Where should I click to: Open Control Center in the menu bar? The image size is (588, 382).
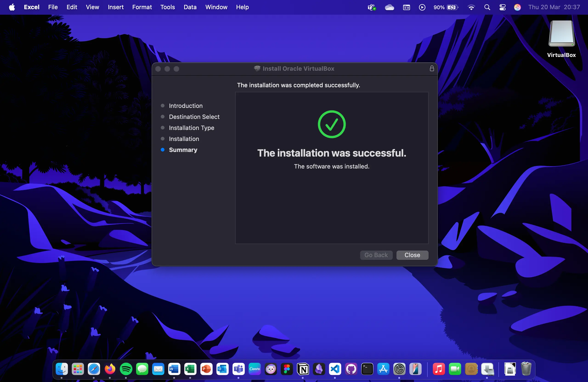[x=502, y=7]
